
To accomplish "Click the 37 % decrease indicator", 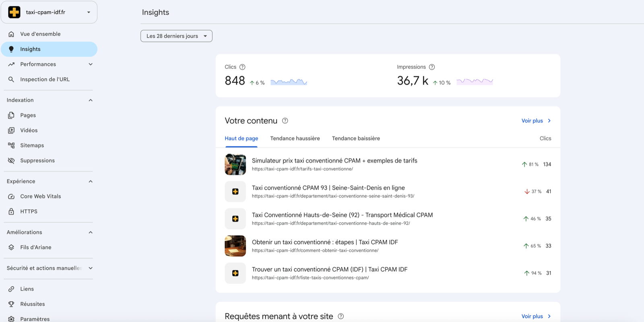I will pyautogui.click(x=533, y=192).
